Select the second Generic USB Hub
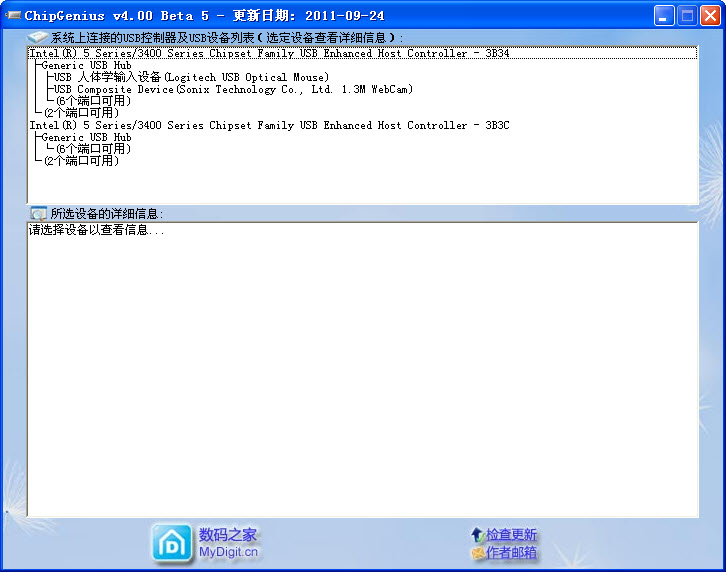This screenshot has width=726, height=572. point(86,138)
